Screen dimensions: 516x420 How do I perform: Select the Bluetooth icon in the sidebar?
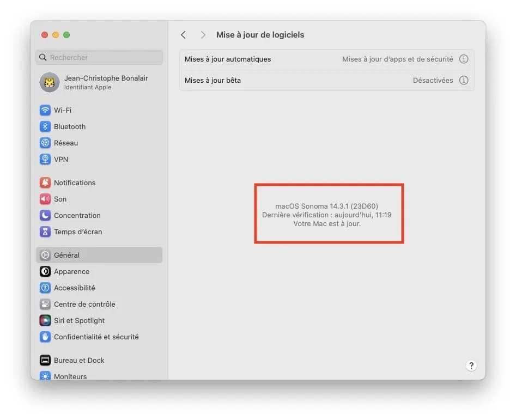(45, 126)
